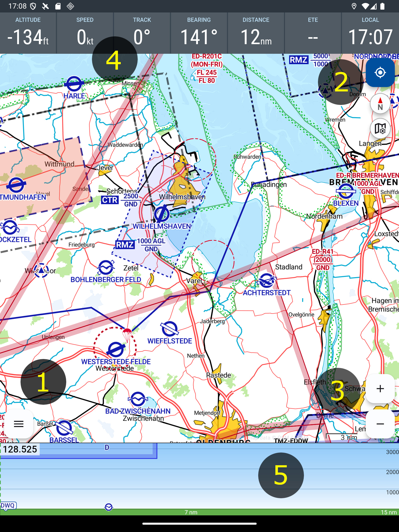This screenshot has width=399, height=532.
Task: Zoom out with the minus button
Action: [x=380, y=424]
